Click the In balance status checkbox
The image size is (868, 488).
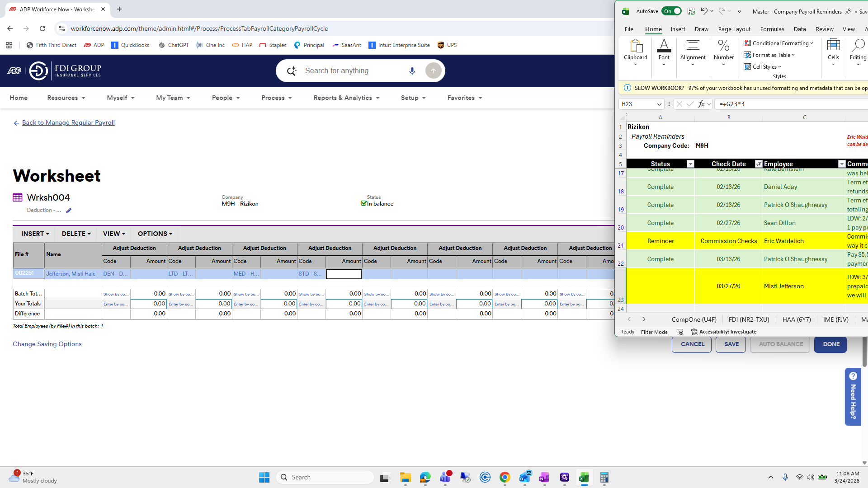pyautogui.click(x=363, y=204)
